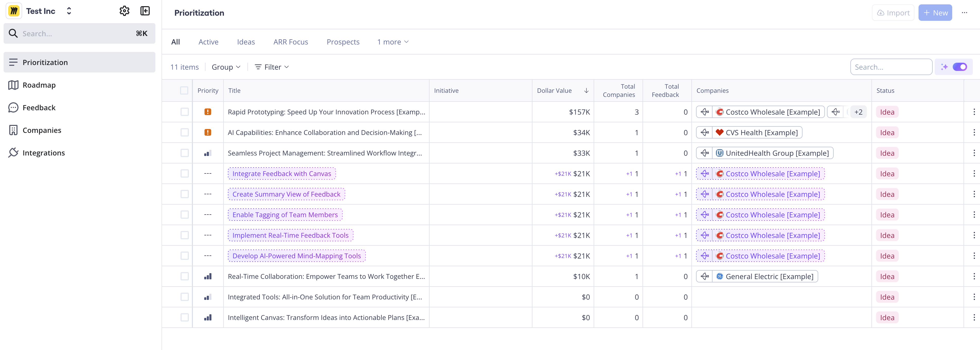Click the sidebar Search field
This screenshot has width=980, height=350.
coord(79,33)
